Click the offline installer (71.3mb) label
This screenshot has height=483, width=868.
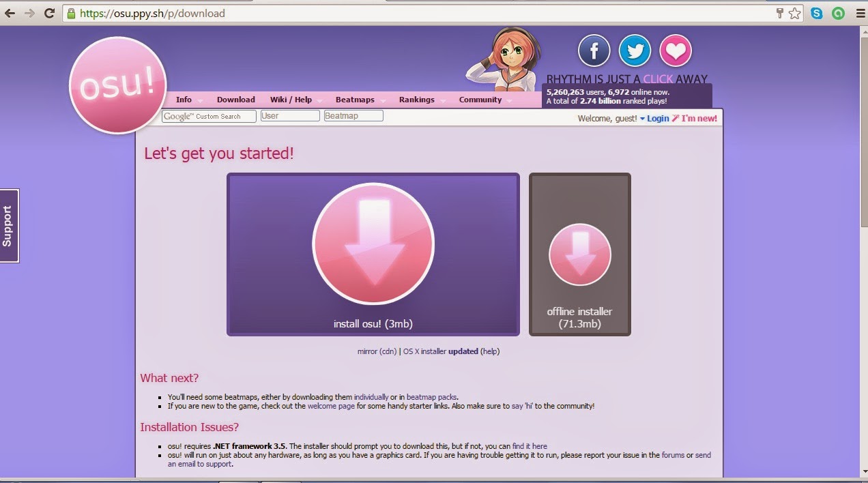click(x=579, y=318)
